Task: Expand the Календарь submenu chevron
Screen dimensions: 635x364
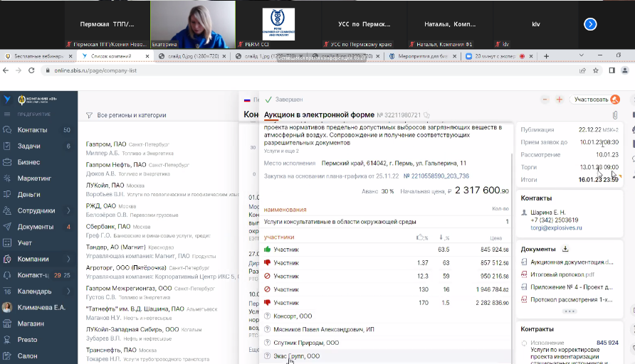Action: tap(68, 291)
